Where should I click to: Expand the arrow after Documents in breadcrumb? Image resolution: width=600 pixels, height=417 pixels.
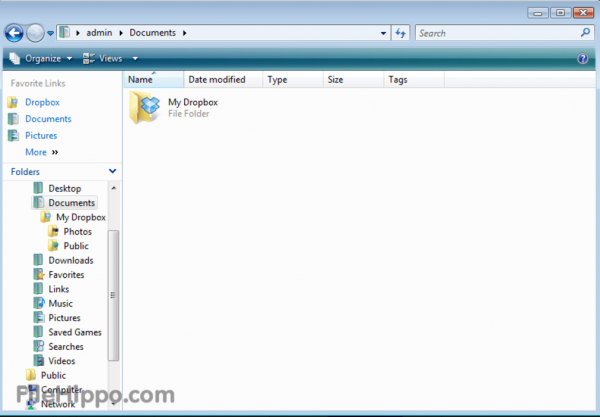[184, 33]
